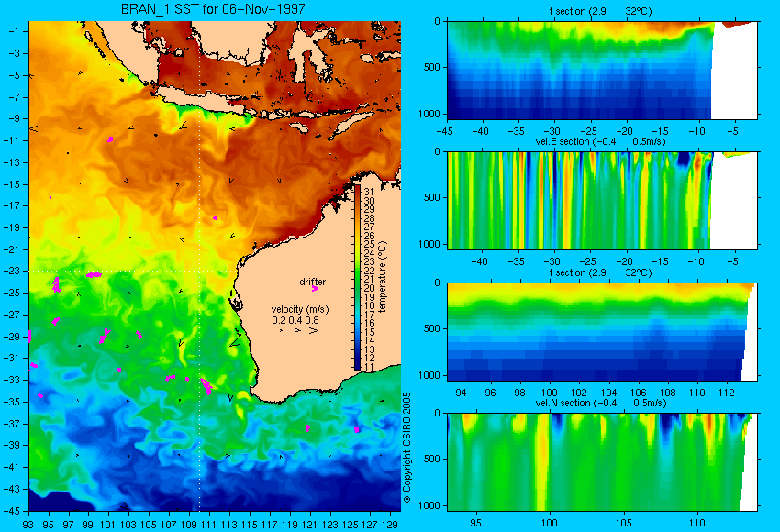Click the 'velocity (m/s)' legend label
The width and height of the screenshot is (780, 532).
[x=300, y=309]
